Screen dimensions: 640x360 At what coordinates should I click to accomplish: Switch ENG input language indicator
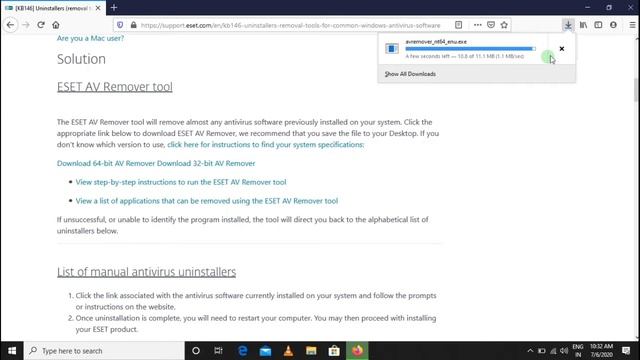tap(578, 351)
